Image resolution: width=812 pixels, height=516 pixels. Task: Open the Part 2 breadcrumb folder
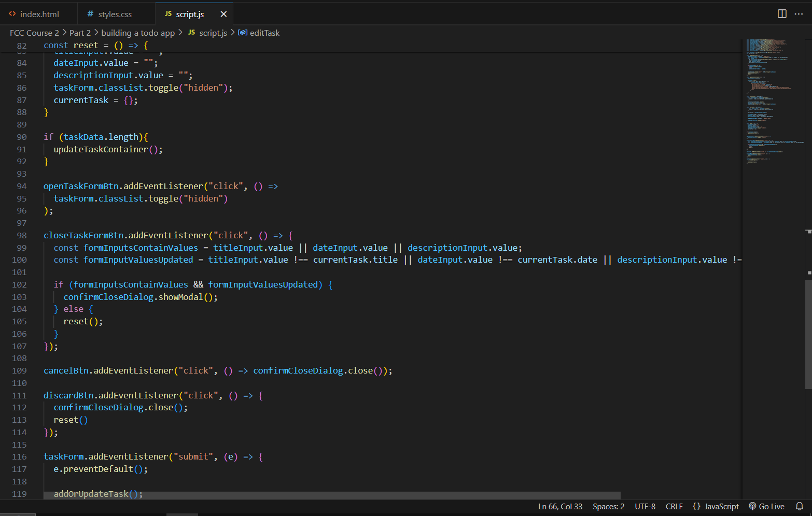pyautogui.click(x=80, y=33)
